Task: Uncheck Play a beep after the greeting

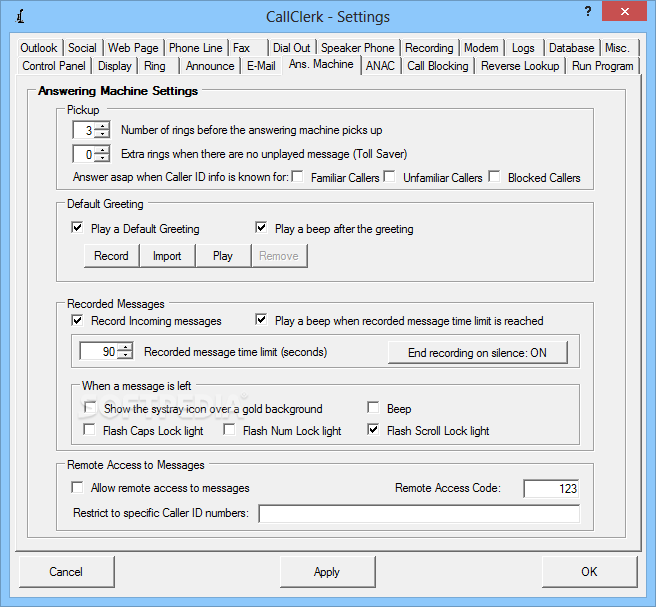Action: click(261, 228)
